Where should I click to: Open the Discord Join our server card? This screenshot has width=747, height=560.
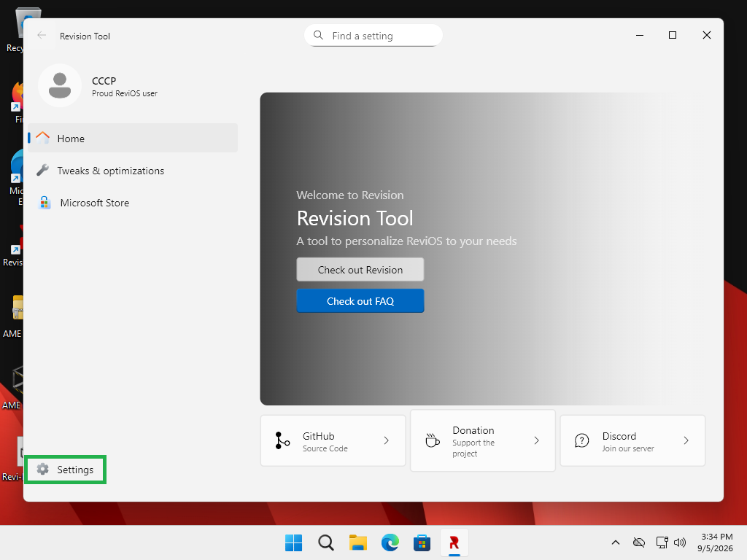point(632,440)
